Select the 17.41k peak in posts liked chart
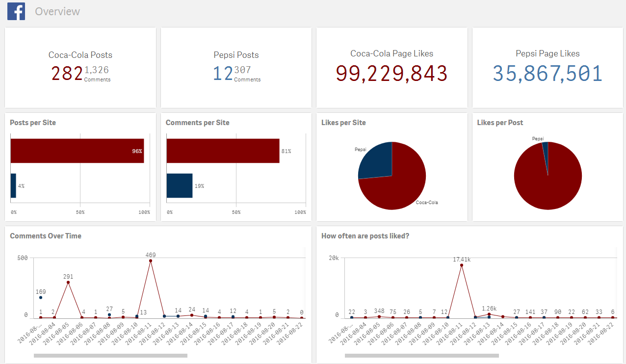This screenshot has width=626, height=364. (462, 265)
